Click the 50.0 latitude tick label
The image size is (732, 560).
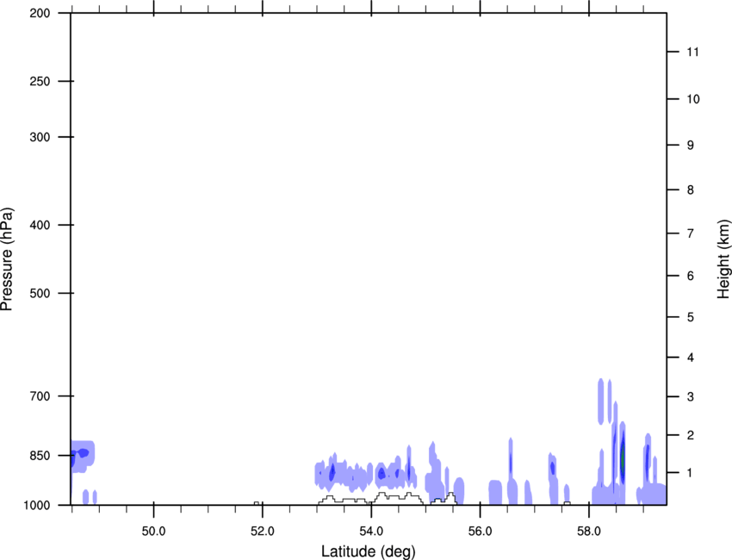[153, 532]
